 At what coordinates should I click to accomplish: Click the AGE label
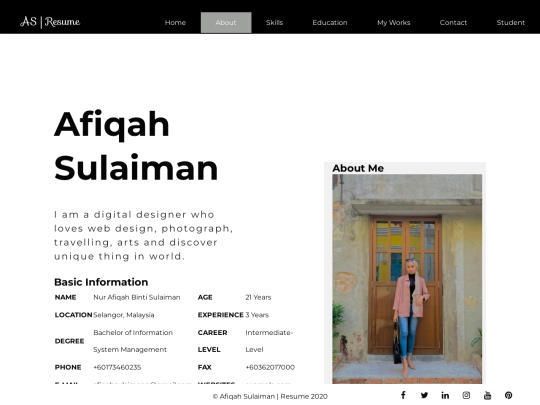pyautogui.click(x=205, y=297)
